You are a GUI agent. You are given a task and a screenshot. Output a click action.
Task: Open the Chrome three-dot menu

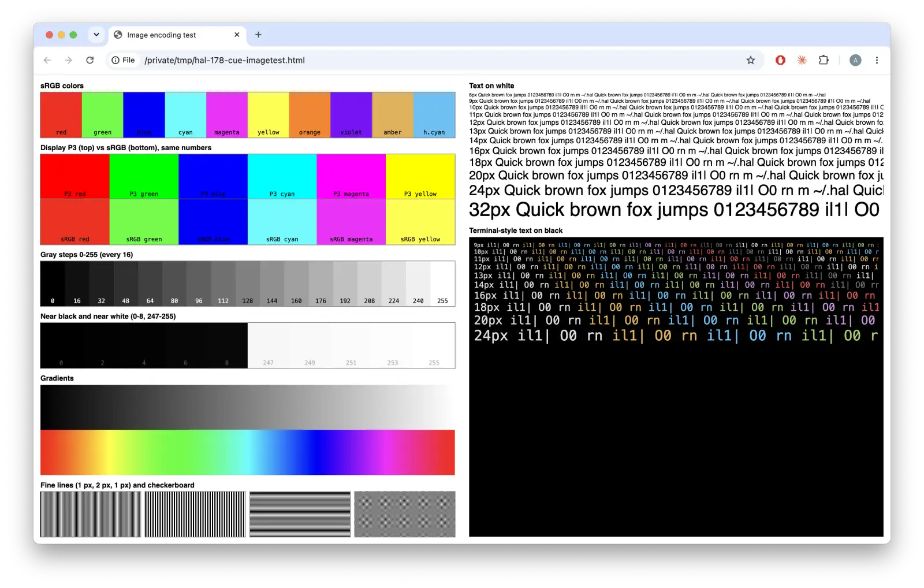click(x=877, y=60)
